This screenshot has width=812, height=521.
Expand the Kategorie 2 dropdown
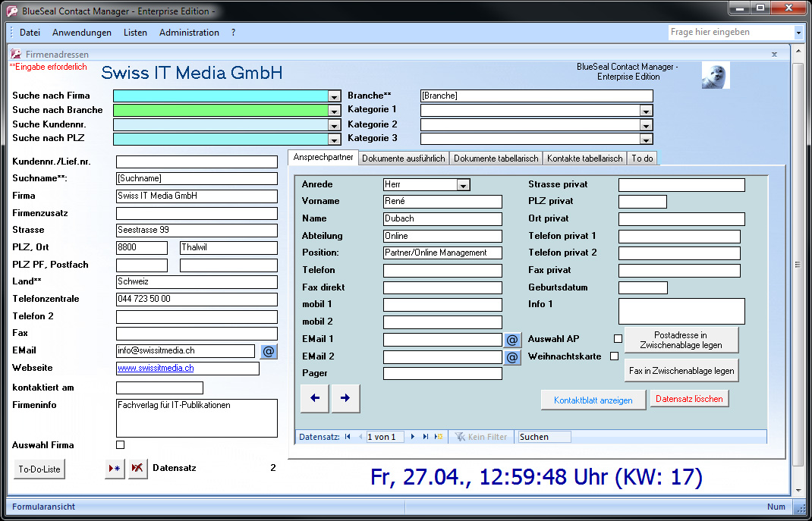click(x=646, y=125)
